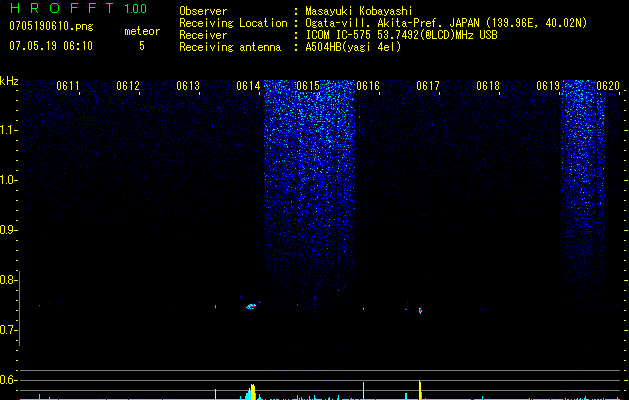Click the 0.6 kHz frequency axis label

[x=7, y=380]
